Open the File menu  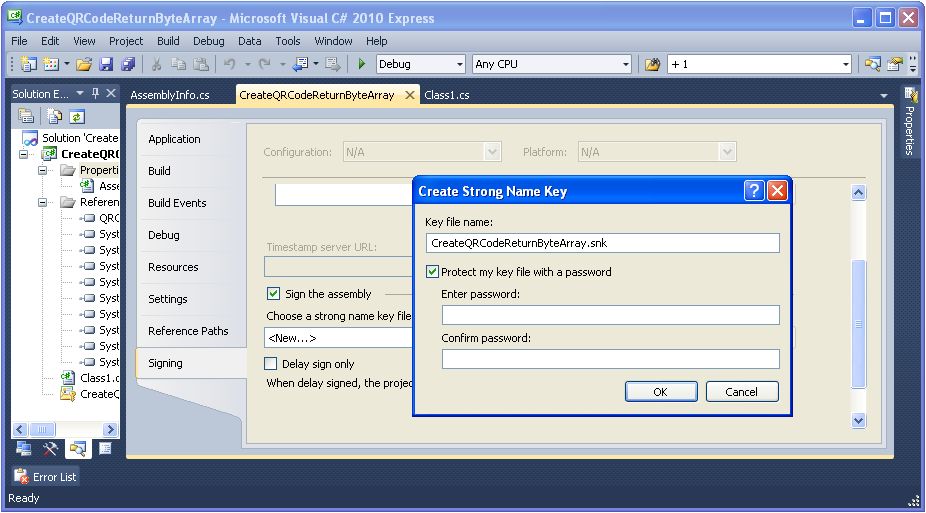pos(19,41)
